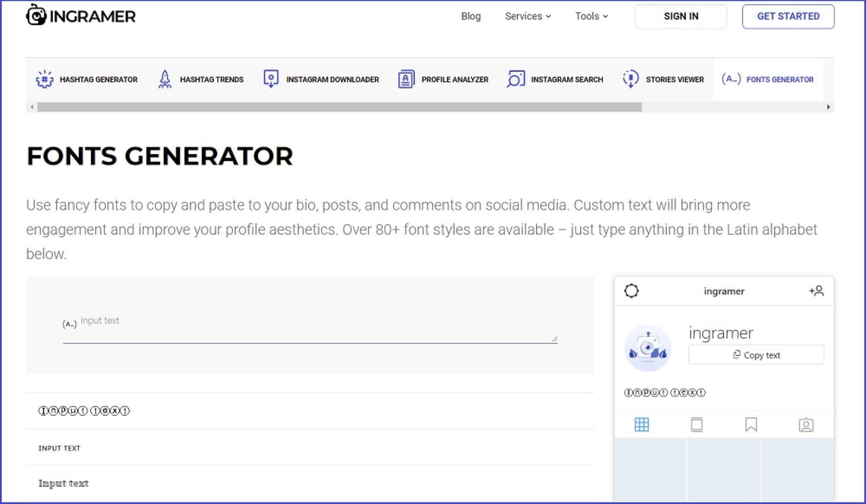The image size is (866, 504).
Task: Open the Stories Viewer icon
Action: tap(630, 79)
